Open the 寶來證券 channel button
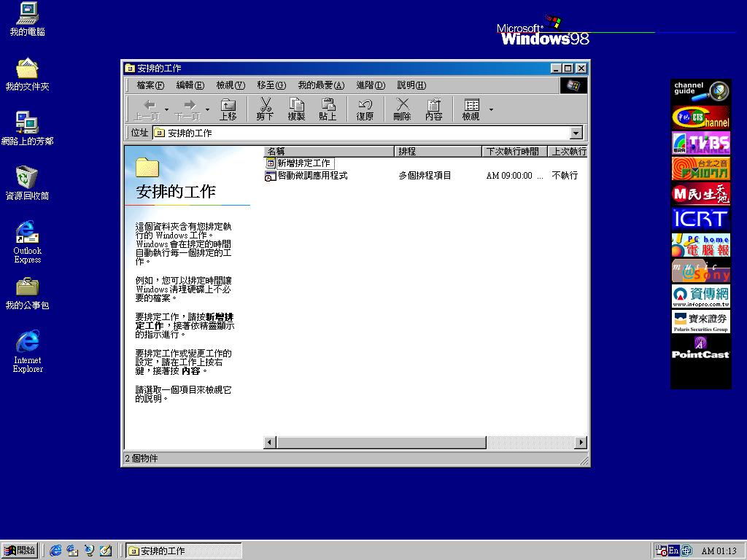This screenshot has height=560, width=747. point(701,322)
